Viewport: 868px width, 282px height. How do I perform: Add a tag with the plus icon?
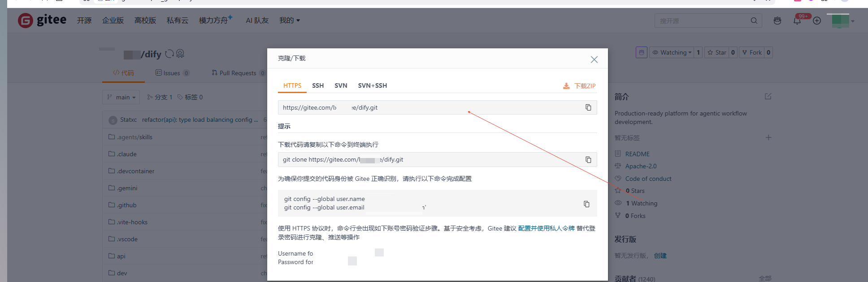pyautogui.click(x=768, y=137)
